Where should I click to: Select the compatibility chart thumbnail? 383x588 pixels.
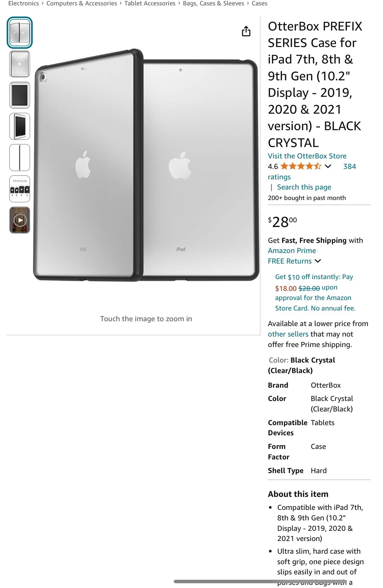[x=20, y=189]
